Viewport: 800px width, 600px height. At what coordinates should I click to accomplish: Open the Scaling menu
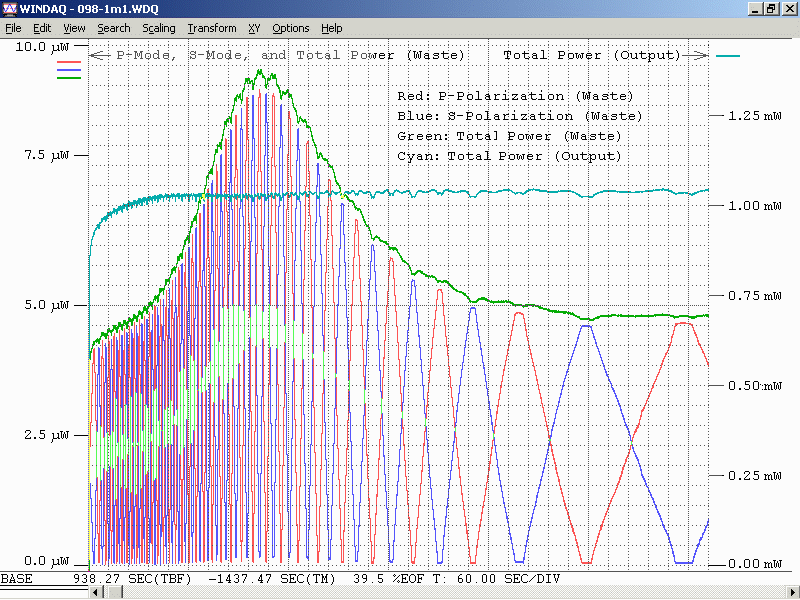click(158, 28)
